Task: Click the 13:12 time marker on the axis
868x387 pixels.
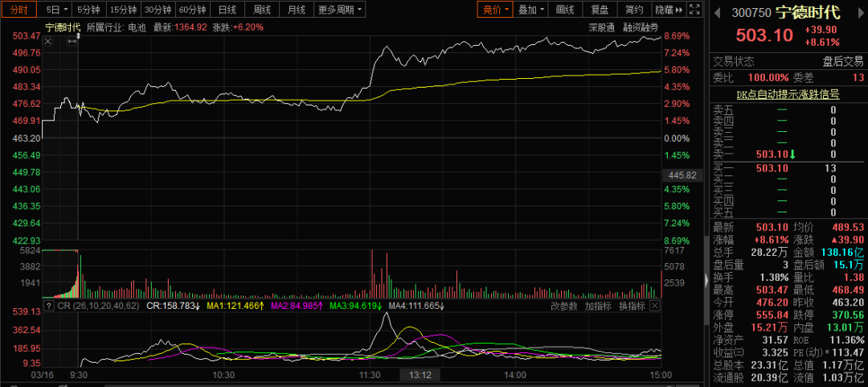Action: click(x=420, y=376)
